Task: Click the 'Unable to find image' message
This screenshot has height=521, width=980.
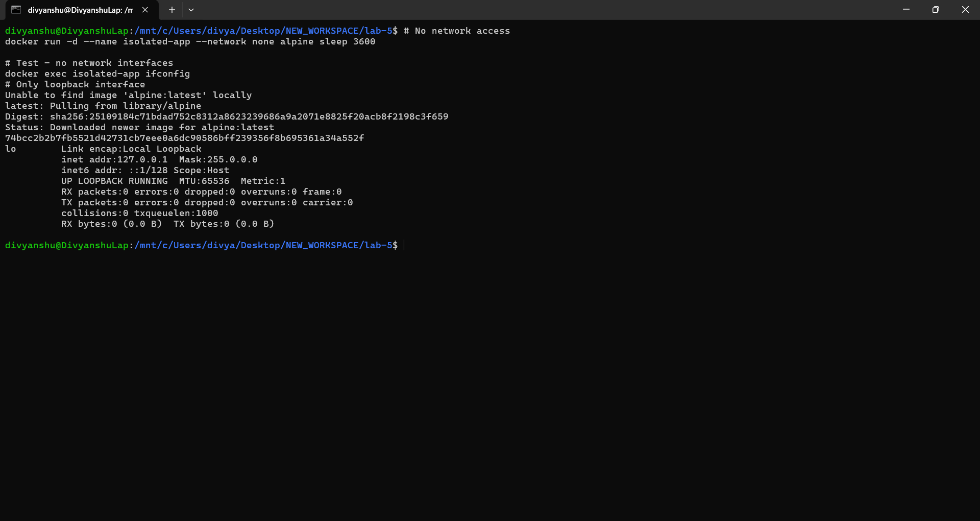Action: pos(128,96)
